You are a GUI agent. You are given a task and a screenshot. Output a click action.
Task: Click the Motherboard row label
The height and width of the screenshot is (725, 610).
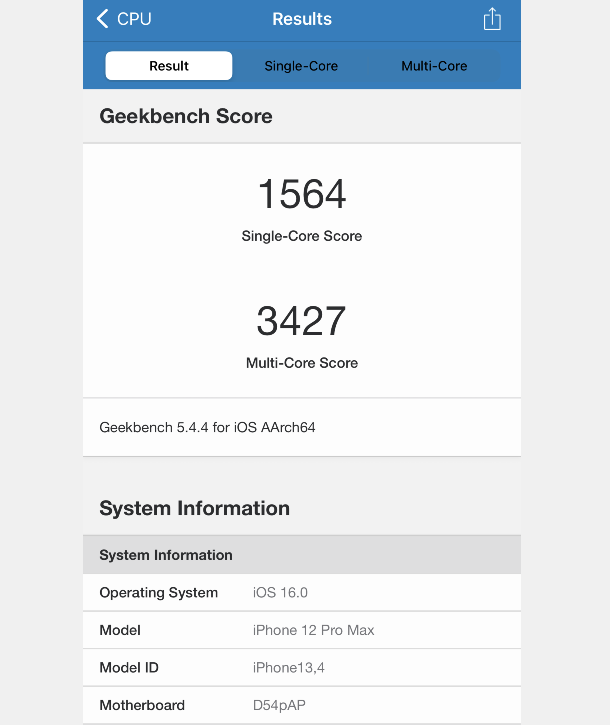(x=142, y=705)
